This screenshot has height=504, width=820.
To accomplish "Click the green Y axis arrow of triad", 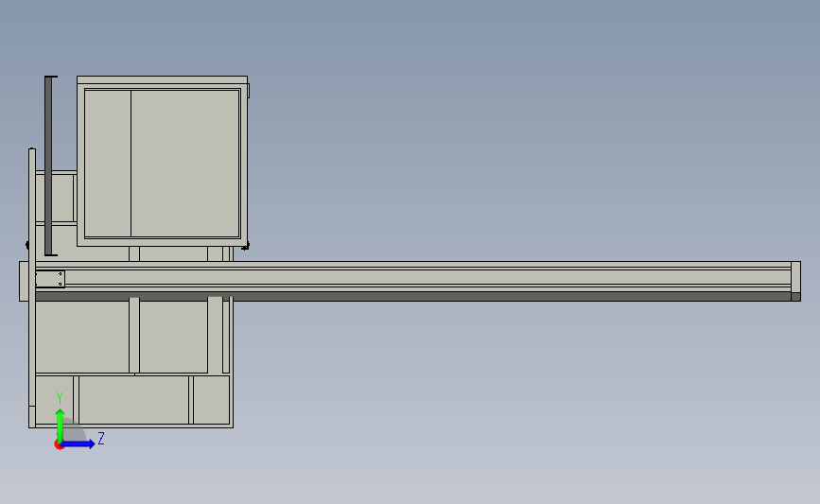I will tap(61, 426).
